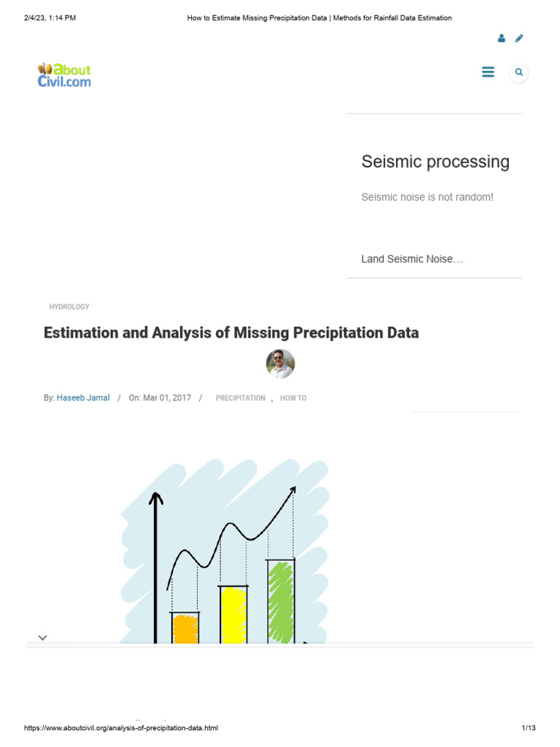
Task: Click the AboutCivil.com logo
Action: [64, 75]
